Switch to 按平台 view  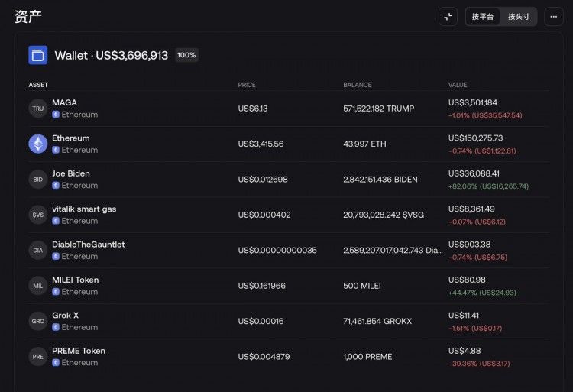(x=482, y=17)
